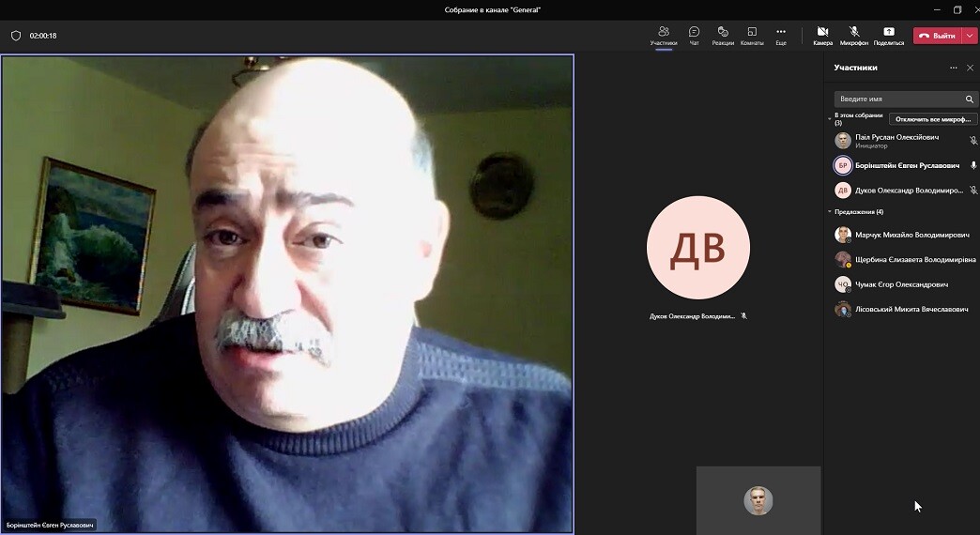This screenshot has width=980, height=535.
Task: Open Комнаты (Rooms) in the meeting toolbar
Action: pos(752,35)
